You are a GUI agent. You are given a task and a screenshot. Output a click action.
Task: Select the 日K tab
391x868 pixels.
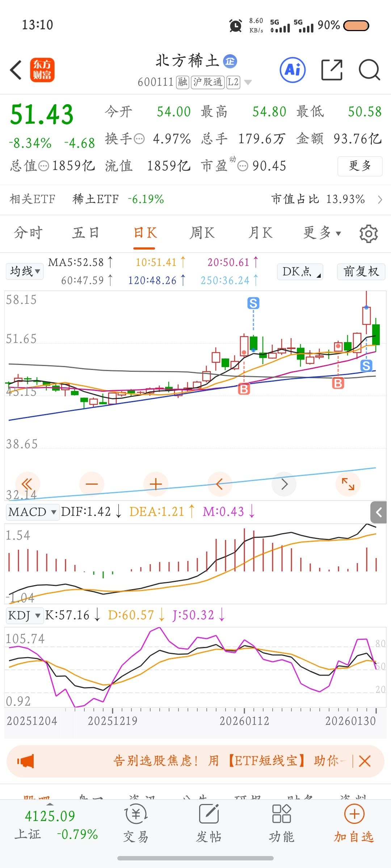point(145,233)
